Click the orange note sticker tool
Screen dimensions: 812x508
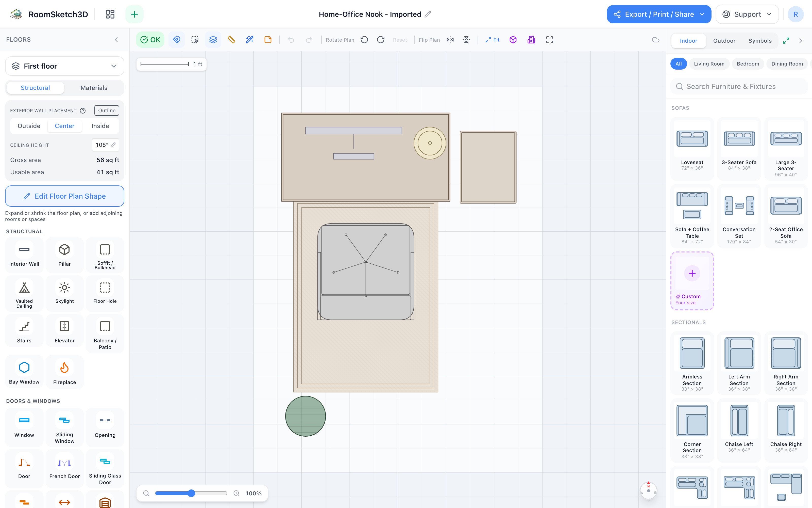pyautogui.click(x=268, y=40)
